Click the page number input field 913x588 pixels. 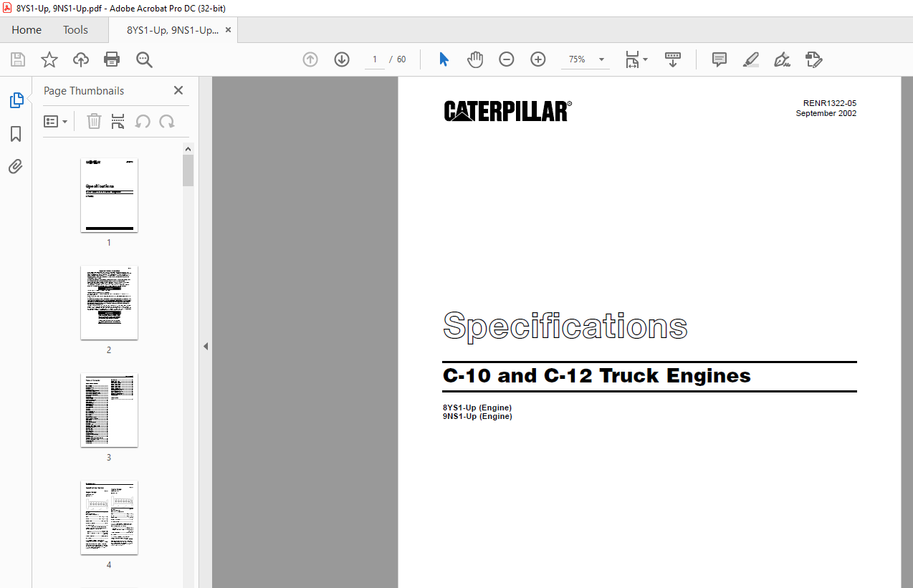coord(374,59)
